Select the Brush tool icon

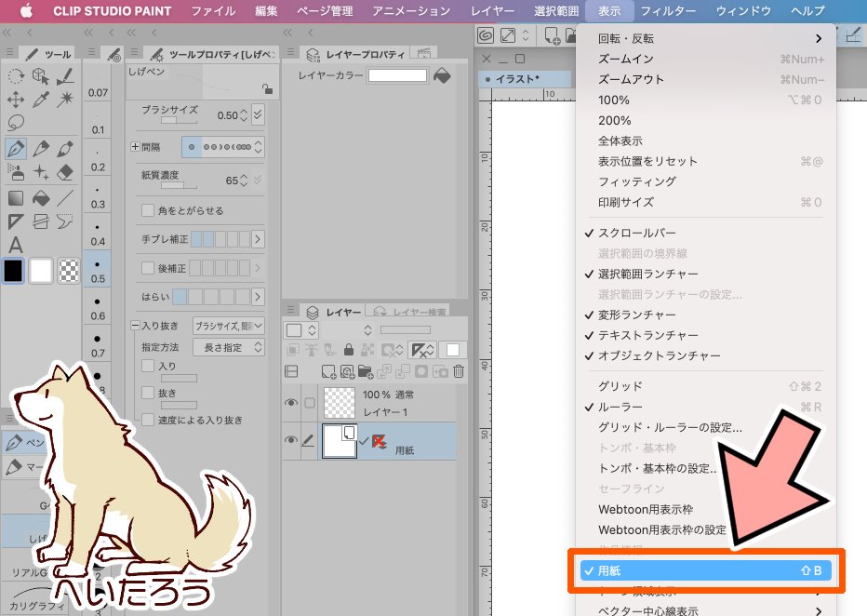coord(65,149)
